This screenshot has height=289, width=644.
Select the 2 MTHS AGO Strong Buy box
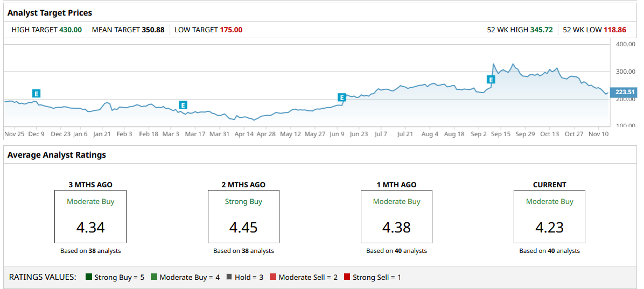coord(243,216)
